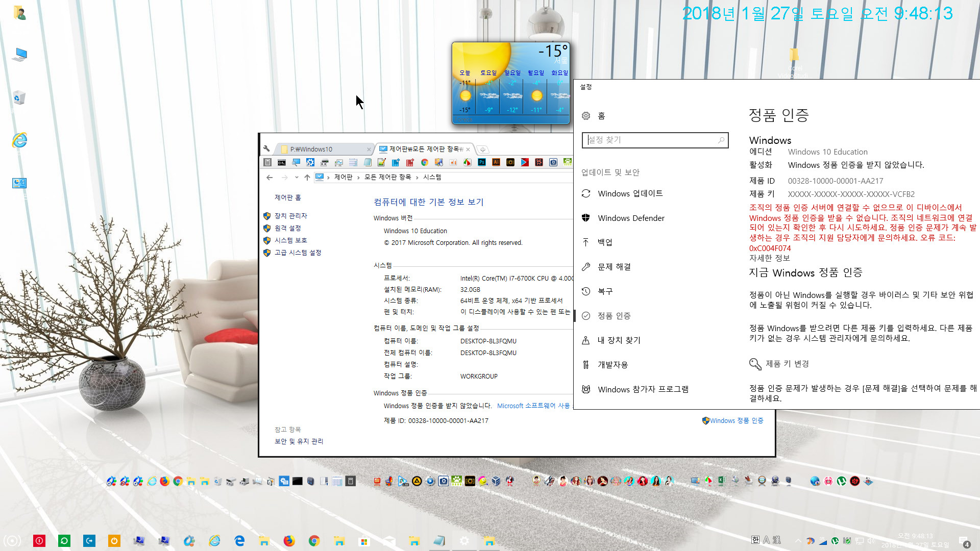Click the wrench icon left of tabs
This screenshot has height=551, width=980.
pyautogui.click(x=266, y=148)
